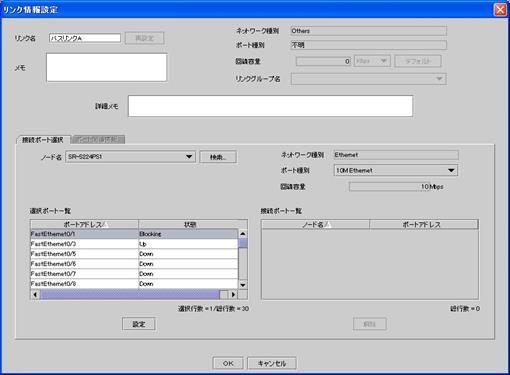
Task: Select row FastEthernet0/3
Action: (134, 244)
